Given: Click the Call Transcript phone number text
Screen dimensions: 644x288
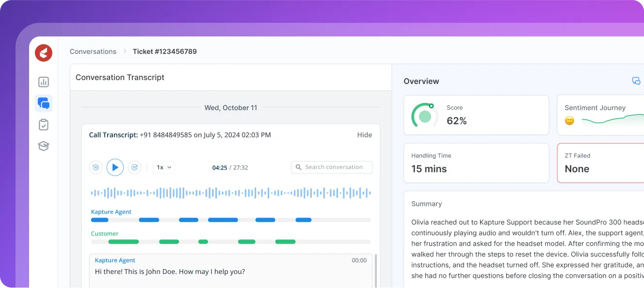Looking at the screenshot, I should [x=166, y=135].
